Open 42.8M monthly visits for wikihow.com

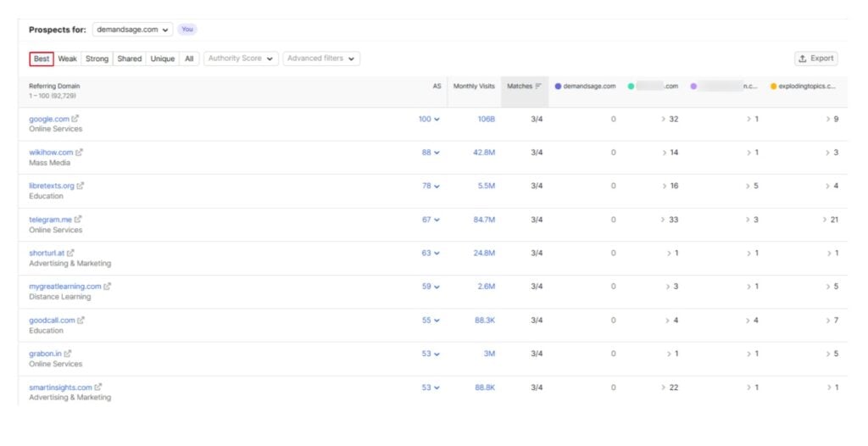(x=484, y=153)
